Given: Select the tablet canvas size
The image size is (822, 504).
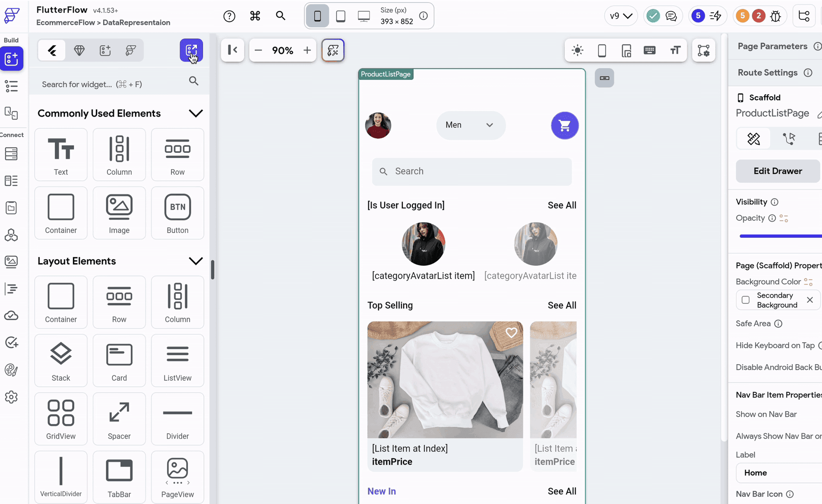Looking at the screenshot, I should [341, 16].
